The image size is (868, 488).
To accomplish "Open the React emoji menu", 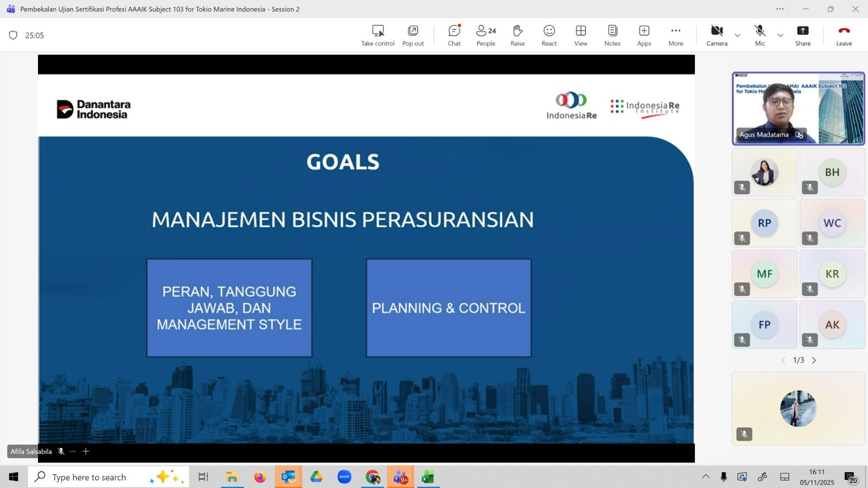I will (x=549, y=35).
